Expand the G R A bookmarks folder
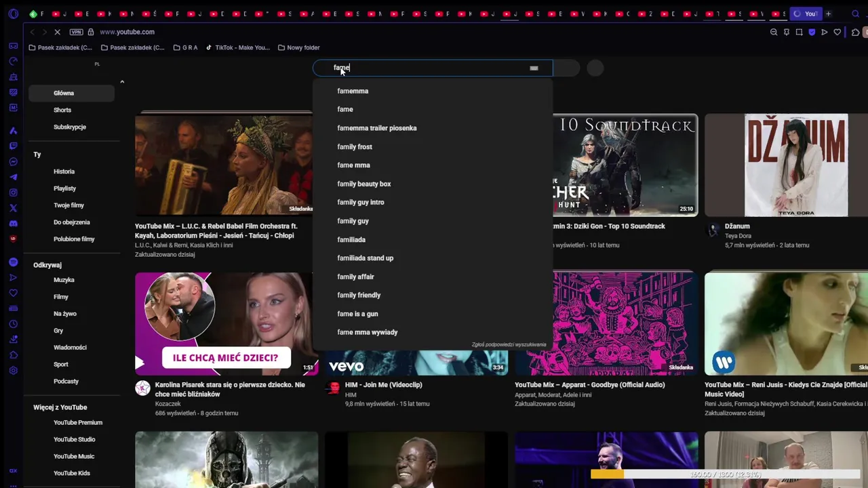This screenshot has width=868, height=488. tap(185, 47)
